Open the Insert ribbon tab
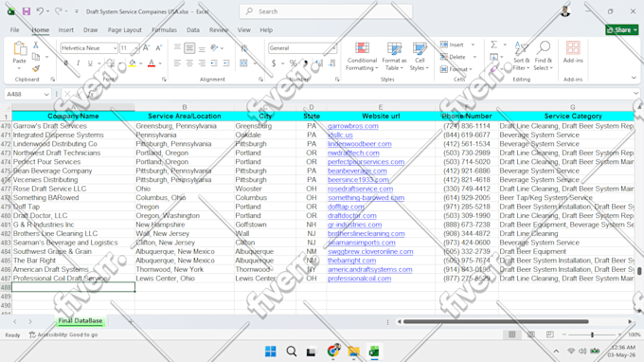The height and width of the screenshot is (362, 644). tap(65, 29)
